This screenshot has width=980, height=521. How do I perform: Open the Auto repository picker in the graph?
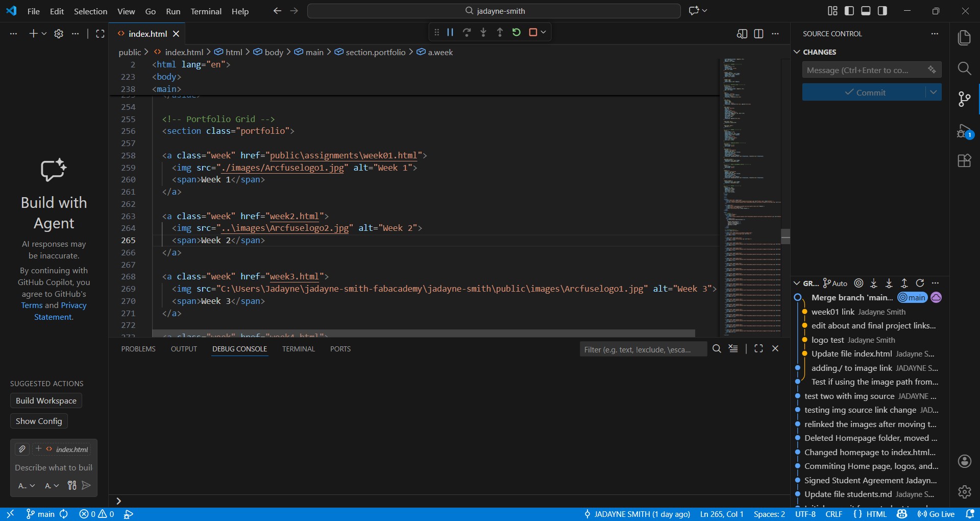(835, 283)
